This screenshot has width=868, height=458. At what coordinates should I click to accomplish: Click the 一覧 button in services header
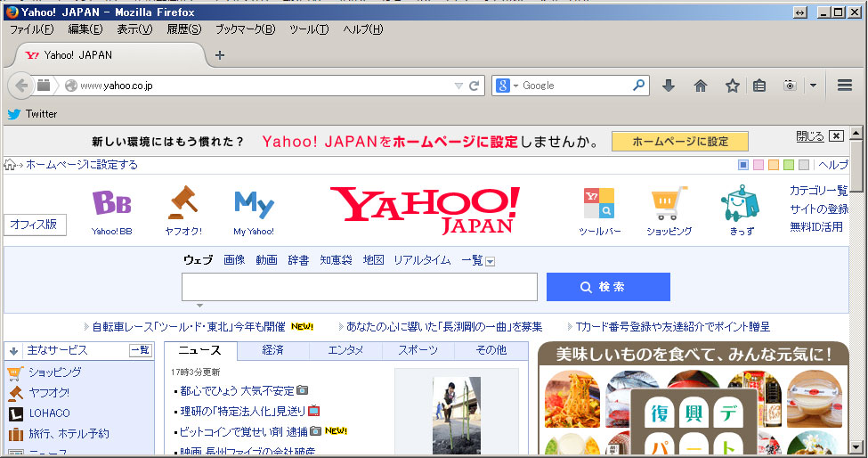pos(141,350)
